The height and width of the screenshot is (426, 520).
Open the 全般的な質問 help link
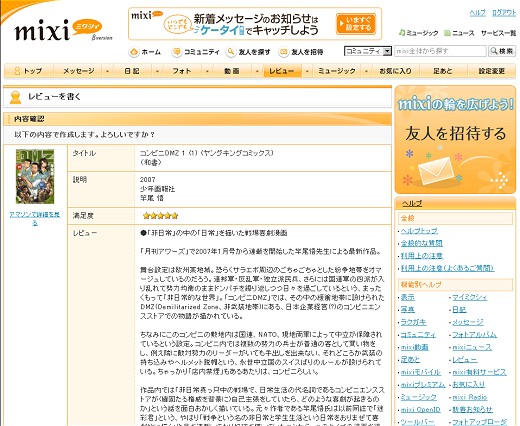click(422, 243)
